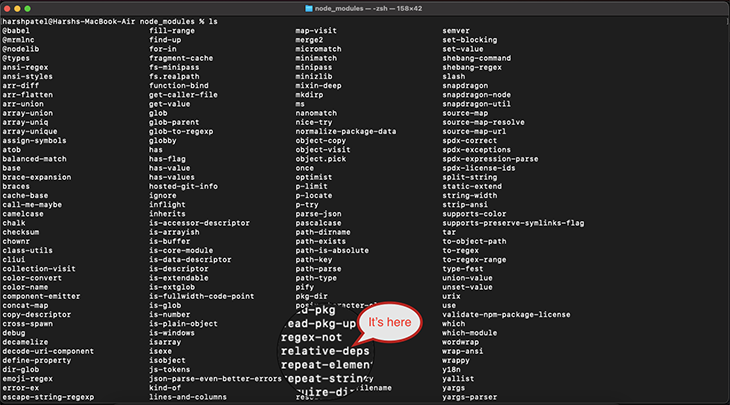Screen dimensions: 730x405
Task: Click the '@mrmlnc' entry in the listing
Action: [18, 40]
